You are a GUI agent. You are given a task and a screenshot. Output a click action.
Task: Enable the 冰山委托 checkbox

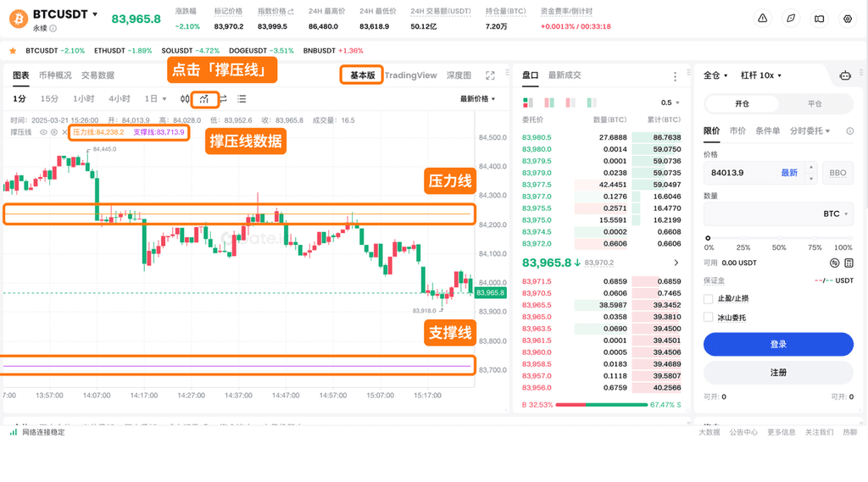[x=709, y=318]
